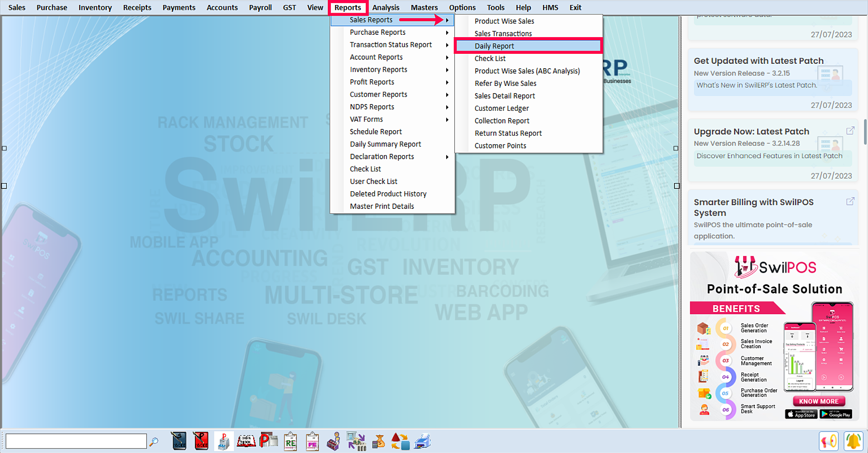Choose Customer Ledger from submenu

coord(528,109)
